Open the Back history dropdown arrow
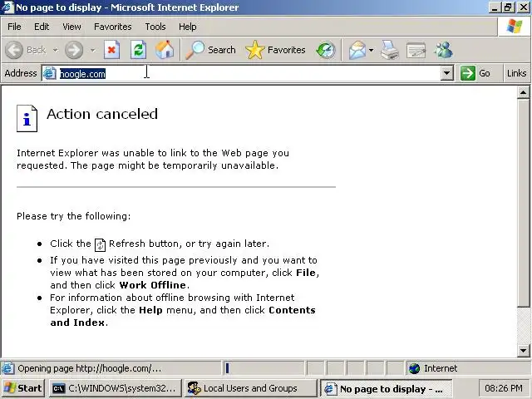 tap(55, 50)
